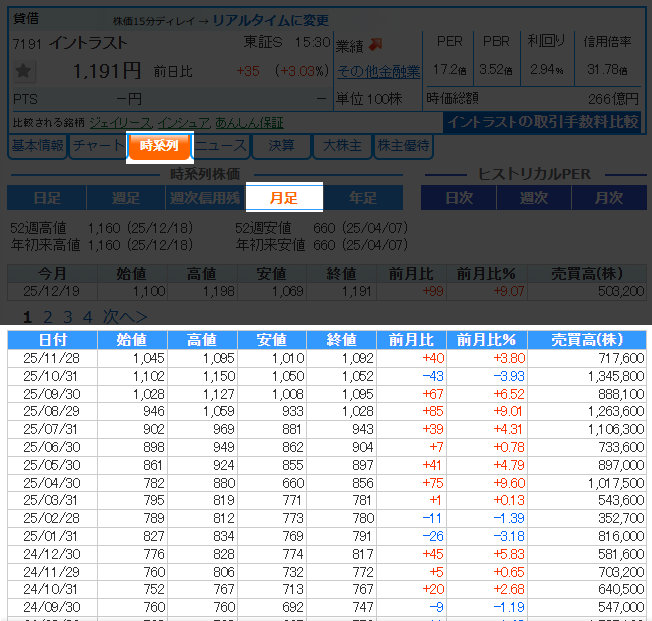
Task: Click date cell 25/08/29
Action: 52,411
